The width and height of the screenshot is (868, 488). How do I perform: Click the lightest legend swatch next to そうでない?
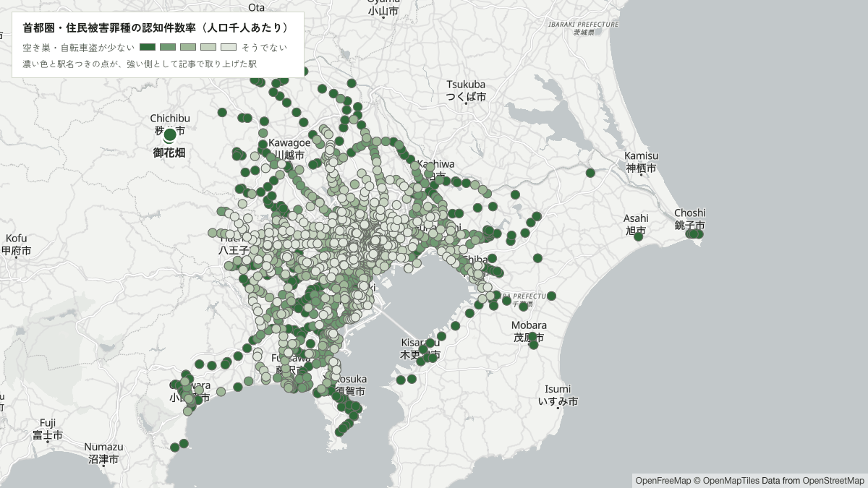[229, 47]
